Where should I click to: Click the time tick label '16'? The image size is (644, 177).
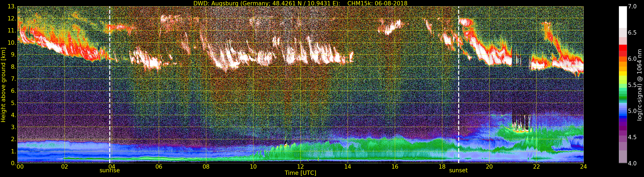click(395, 166)
